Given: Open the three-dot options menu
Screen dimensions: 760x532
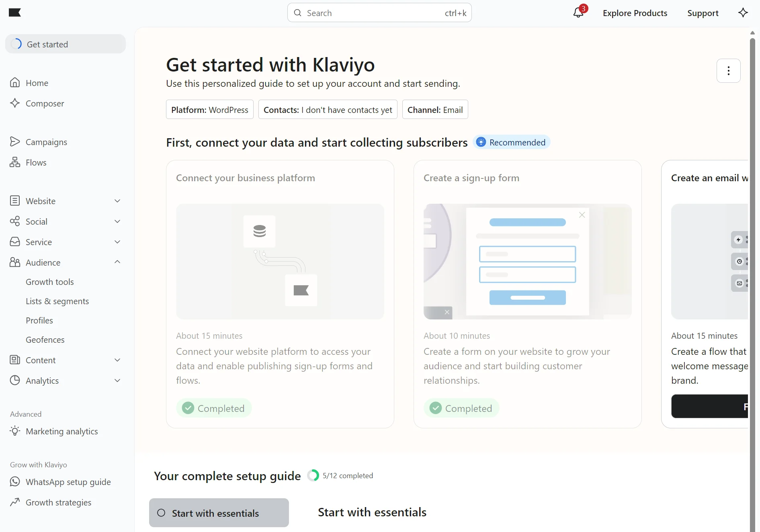Looking at the screenshot, I should pos(728,71).
